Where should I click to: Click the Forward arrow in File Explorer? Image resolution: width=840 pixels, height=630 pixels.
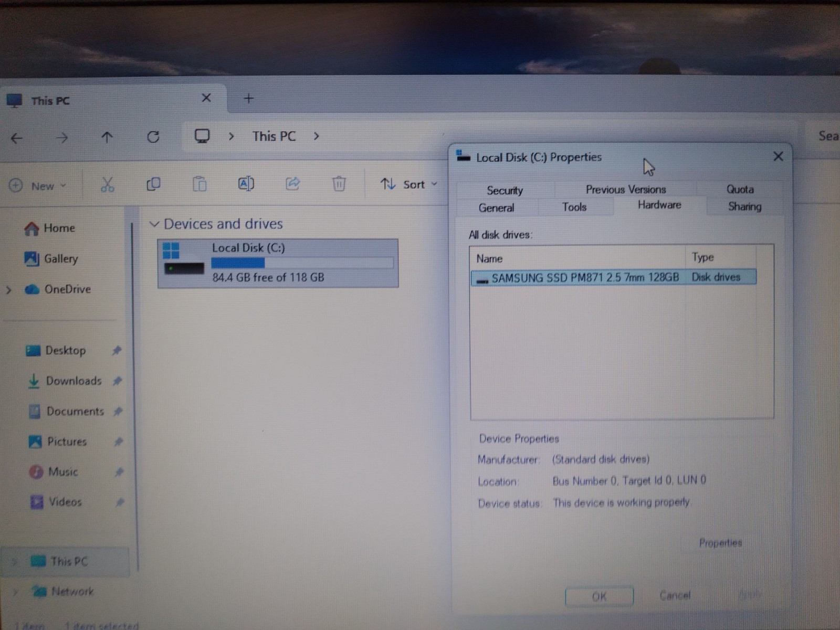pyautogui.click(x=62, y=138)
